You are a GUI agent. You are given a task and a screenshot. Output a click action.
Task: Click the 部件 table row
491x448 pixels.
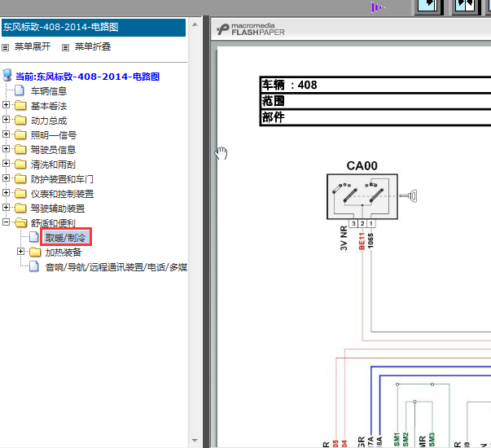point(375,117)
